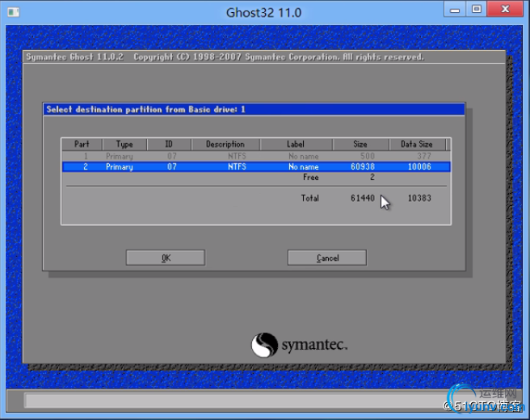Click the dialog title 'Select destination partition'
Screen dimensions: 530x420
coord(145,110)
